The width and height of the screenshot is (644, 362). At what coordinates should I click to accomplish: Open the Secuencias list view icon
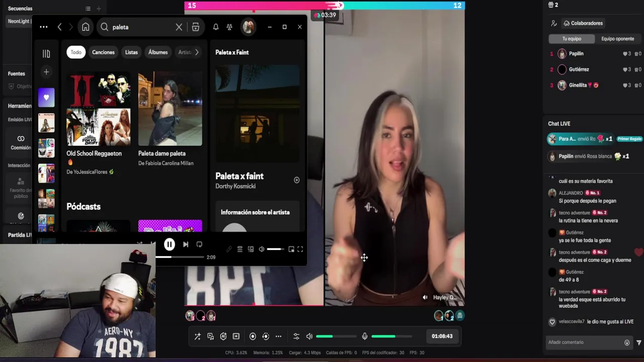[x=88, y=9]
